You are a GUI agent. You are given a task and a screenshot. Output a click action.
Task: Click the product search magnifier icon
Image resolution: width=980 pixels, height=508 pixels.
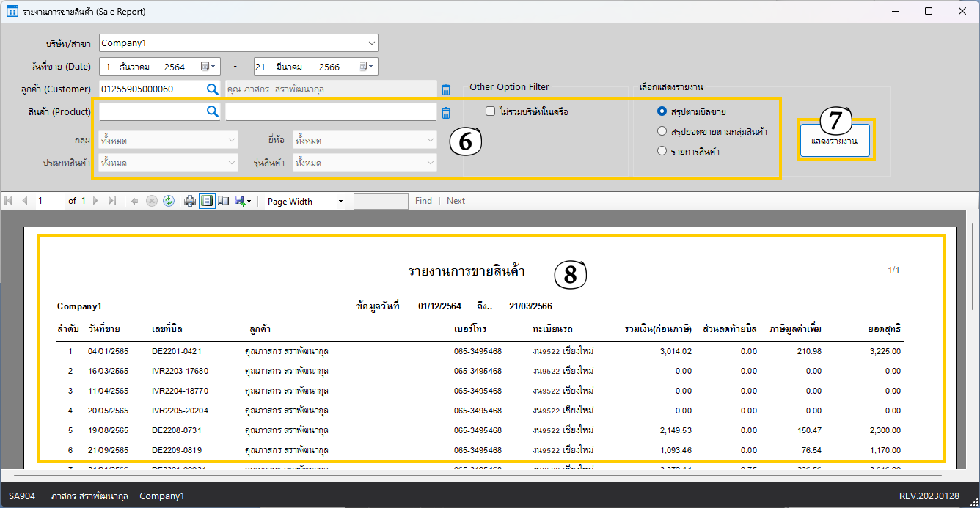point(212,111)
